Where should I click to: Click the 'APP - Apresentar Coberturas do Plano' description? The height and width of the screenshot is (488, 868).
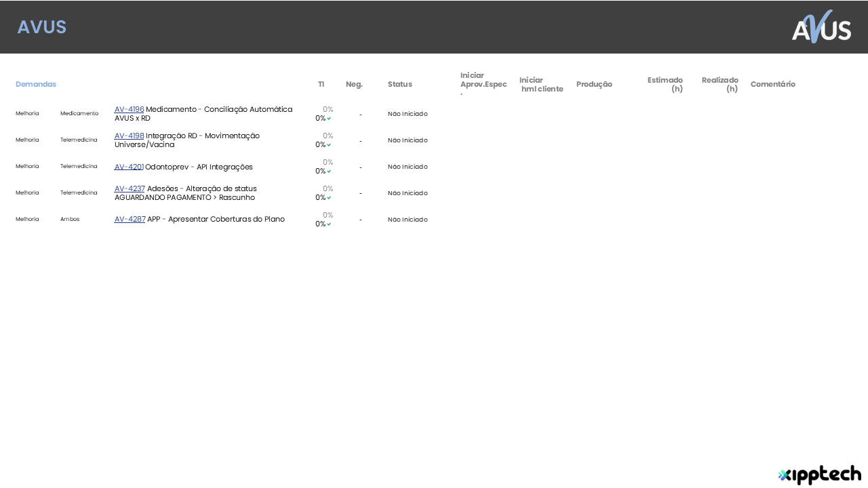[216, 219]
